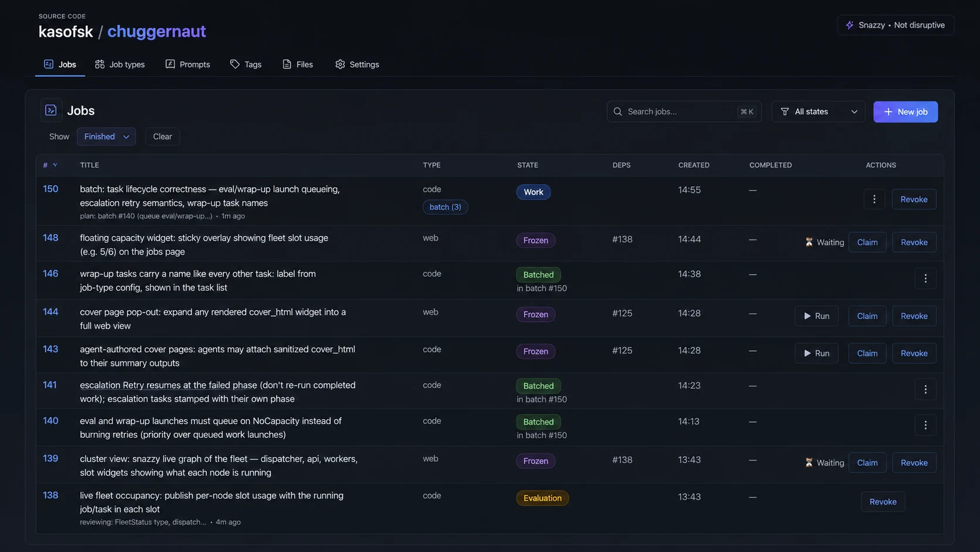Claim job 144
The height and width of the screenshot is (552, 980).
coord(867,316)
